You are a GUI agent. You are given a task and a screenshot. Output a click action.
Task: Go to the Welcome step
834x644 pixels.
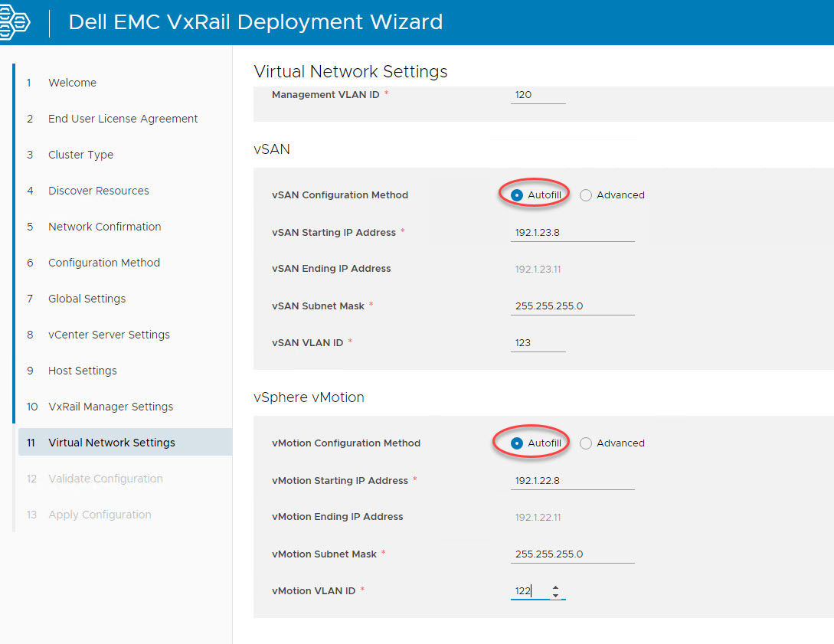click(x=72, y=83)
